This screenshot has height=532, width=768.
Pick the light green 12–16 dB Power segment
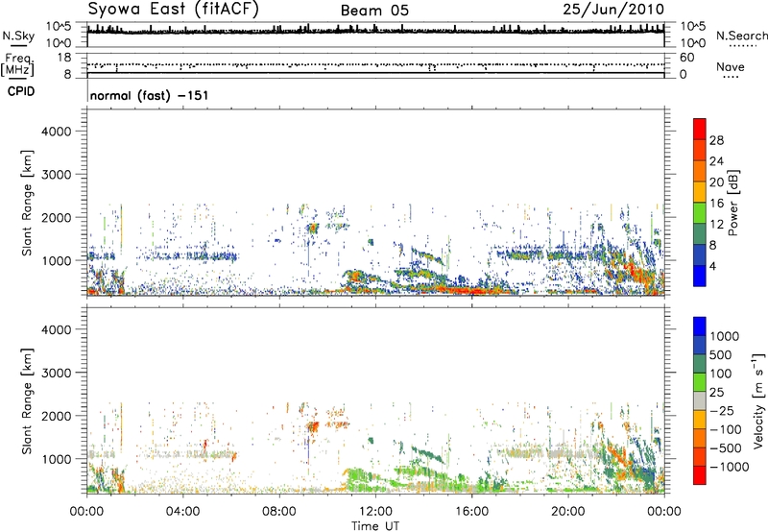700,213
